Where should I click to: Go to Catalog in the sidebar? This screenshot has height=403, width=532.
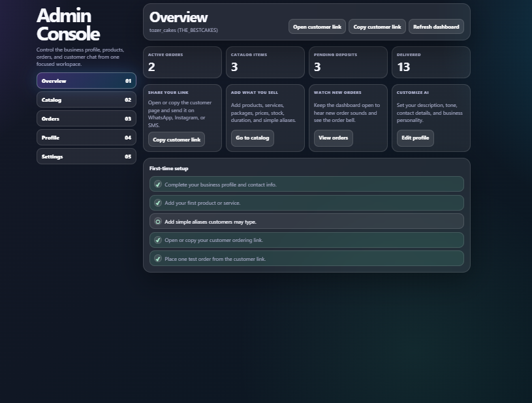86,100
